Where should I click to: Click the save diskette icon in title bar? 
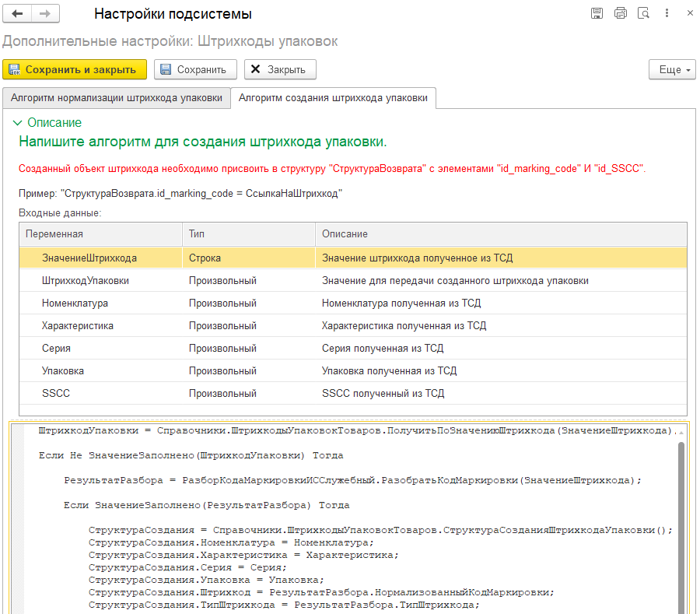tap(597, 13)
